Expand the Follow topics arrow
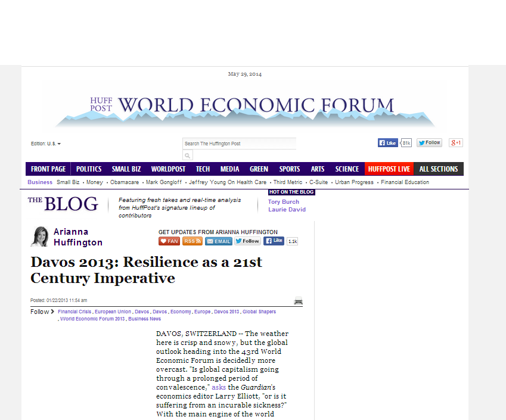 tap(52, 312)
